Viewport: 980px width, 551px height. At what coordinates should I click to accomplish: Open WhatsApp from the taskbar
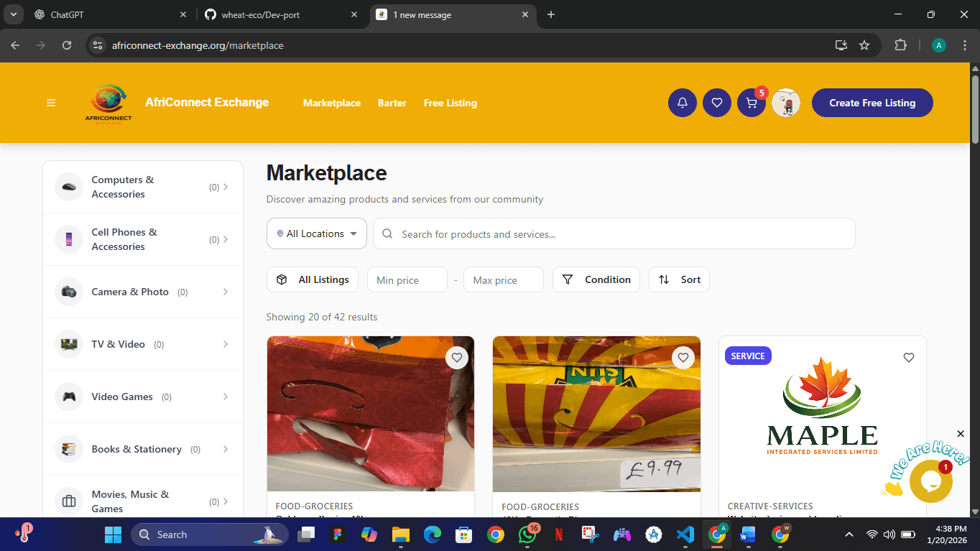coord(527,534)
